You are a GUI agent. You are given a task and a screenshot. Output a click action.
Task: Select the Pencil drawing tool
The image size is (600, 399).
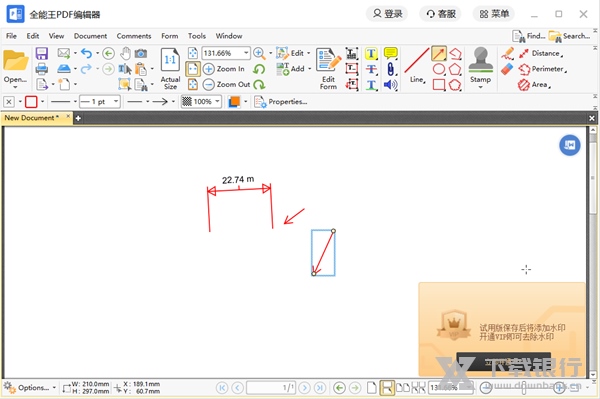[507, 53]
